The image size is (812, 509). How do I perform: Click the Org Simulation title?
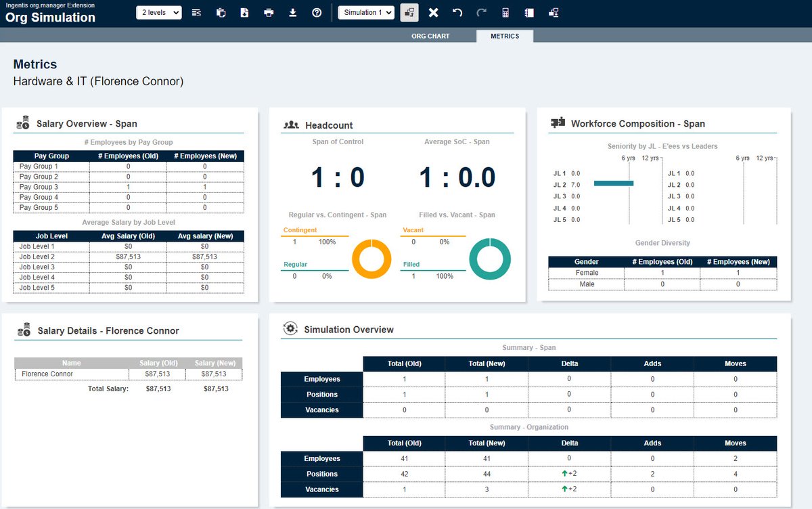pyautogui.click(x=50, y=18)
